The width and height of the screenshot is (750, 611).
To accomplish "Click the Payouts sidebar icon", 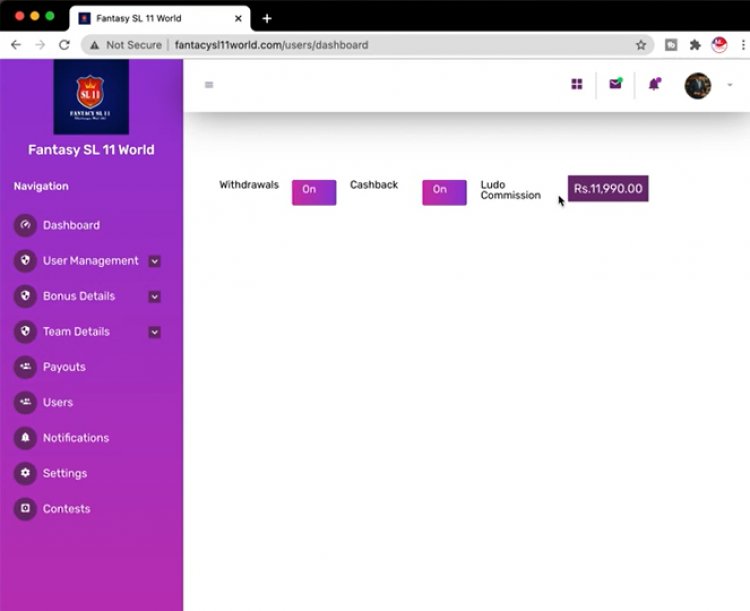I will click(x=25, y=367).
